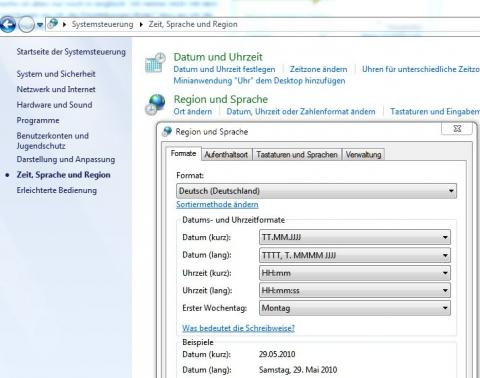This screenshot has width=480, height=378.
Task: Click Minianwendung Uhr dem Desktop hinzufügen
Action: click(x=259, y=81)
